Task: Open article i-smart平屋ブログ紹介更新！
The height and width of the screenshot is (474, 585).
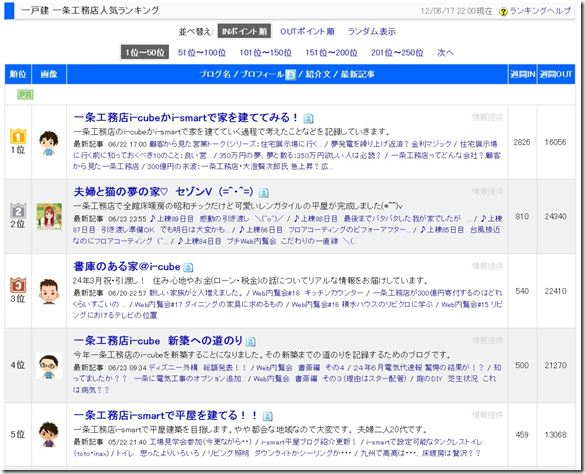Action: pyautogui.click(x=309, y=442)
